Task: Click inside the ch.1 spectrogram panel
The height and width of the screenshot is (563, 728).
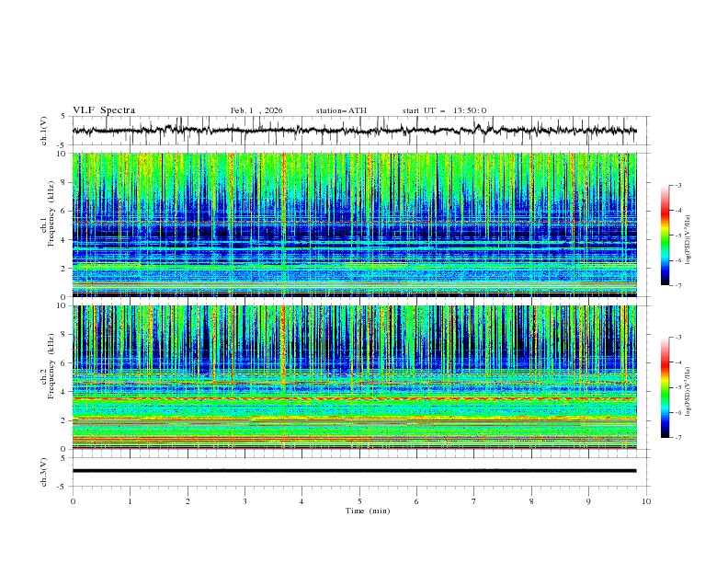Action: (x=355, y=224)
